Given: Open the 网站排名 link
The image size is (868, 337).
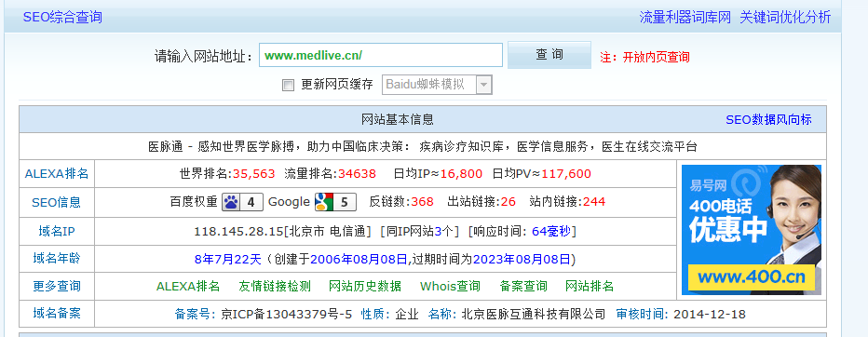Looking at the screenshot, I should click(x=590, y=286).
